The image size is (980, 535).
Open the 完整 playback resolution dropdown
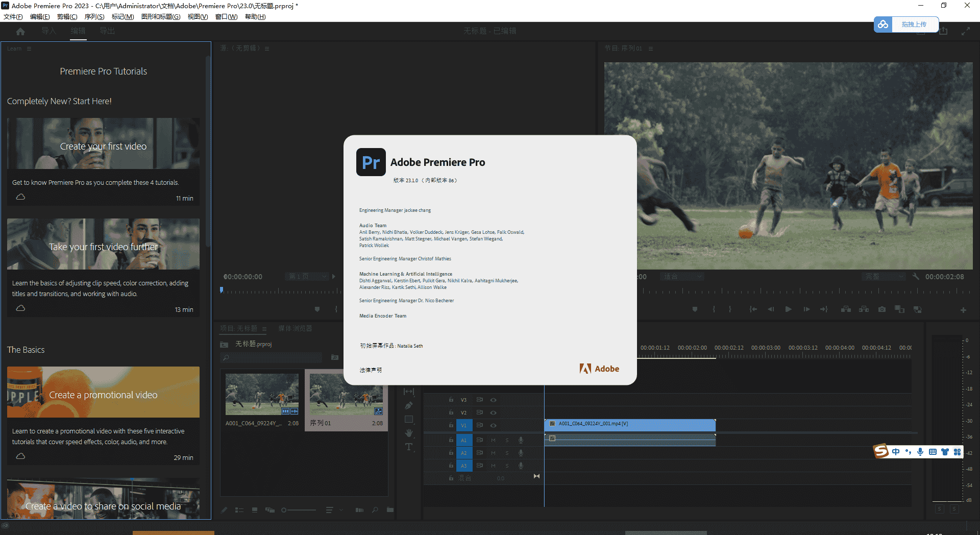coord(884,277)
